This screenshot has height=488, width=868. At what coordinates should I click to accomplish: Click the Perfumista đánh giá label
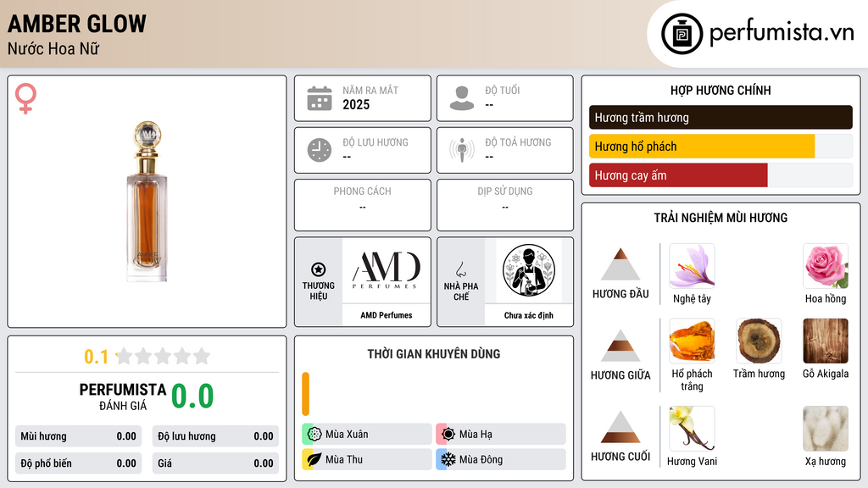(123, 396)
